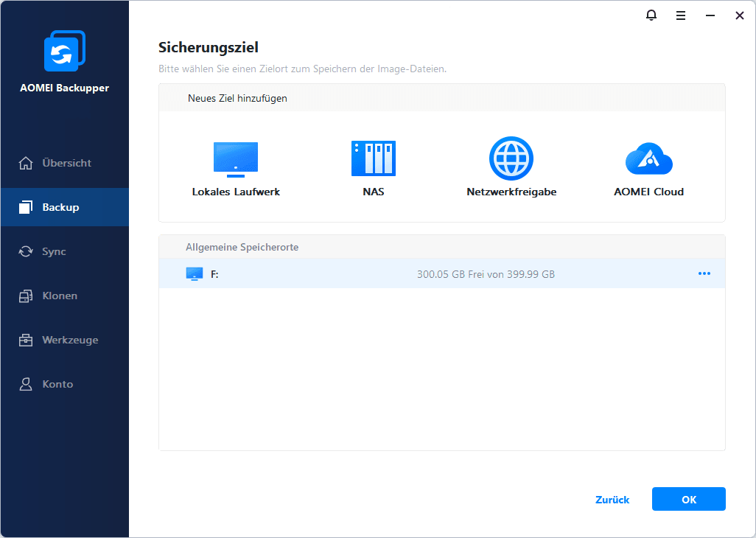Click the Sicherungsziel heading

(x=209, y=47)
